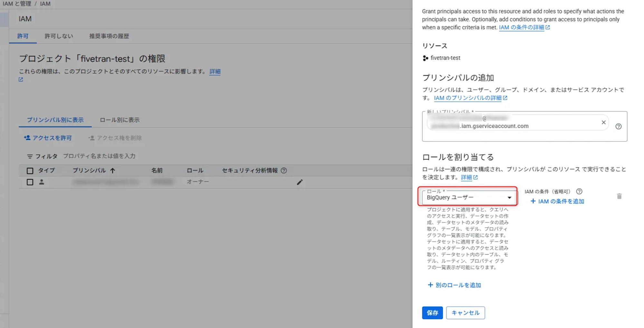Click the filter input プロパティ名または値を入力

tap(99, 156)
